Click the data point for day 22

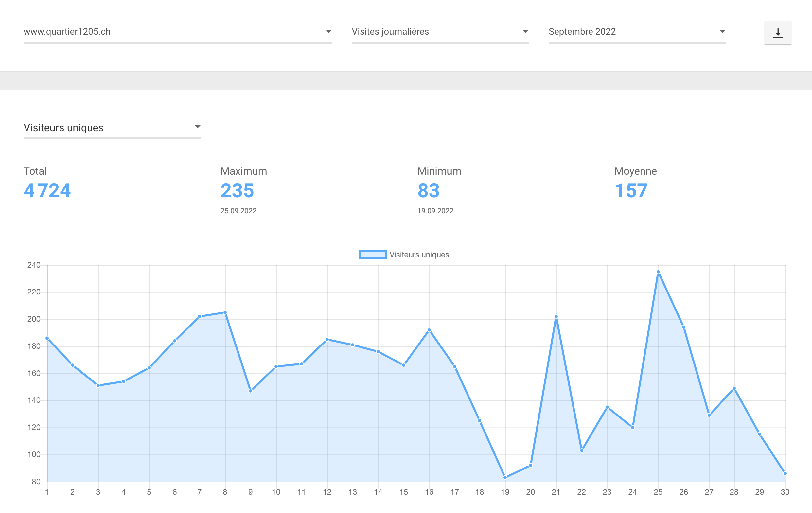point(582,451)
